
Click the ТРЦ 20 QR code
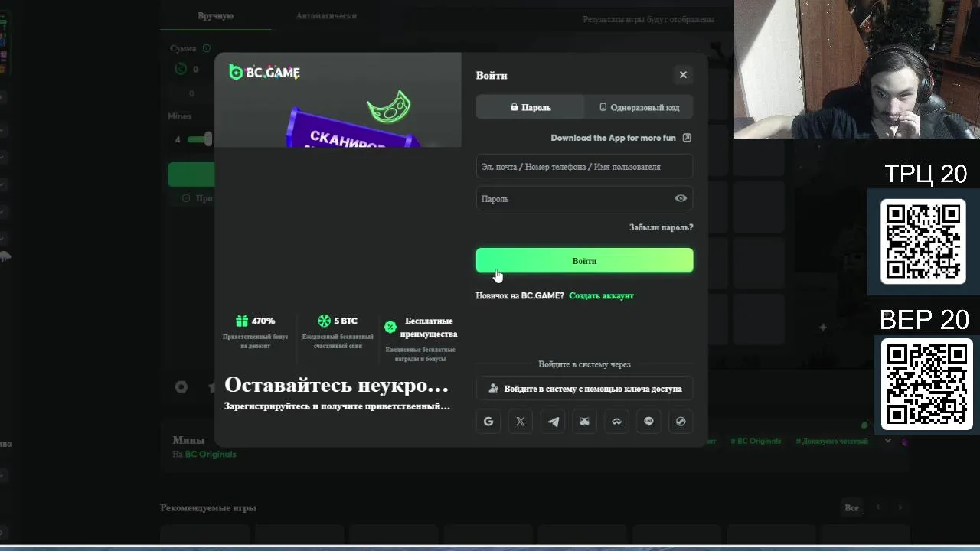point(923,241)
